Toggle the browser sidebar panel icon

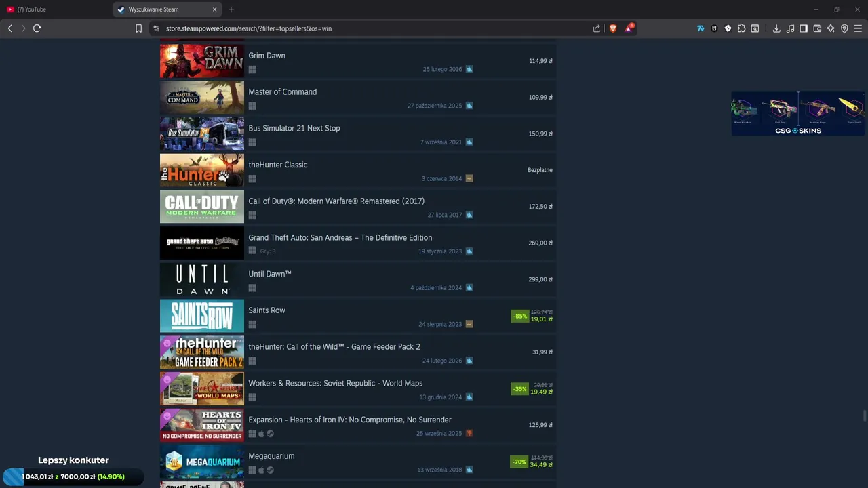click(x=804, y=28)
